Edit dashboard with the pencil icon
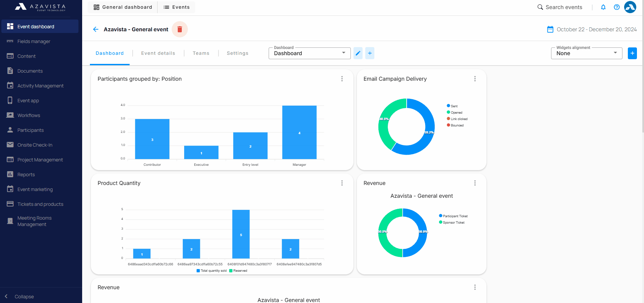Viewport: 644px width, 303px height. pyautogui.click(x=358, y=53)
